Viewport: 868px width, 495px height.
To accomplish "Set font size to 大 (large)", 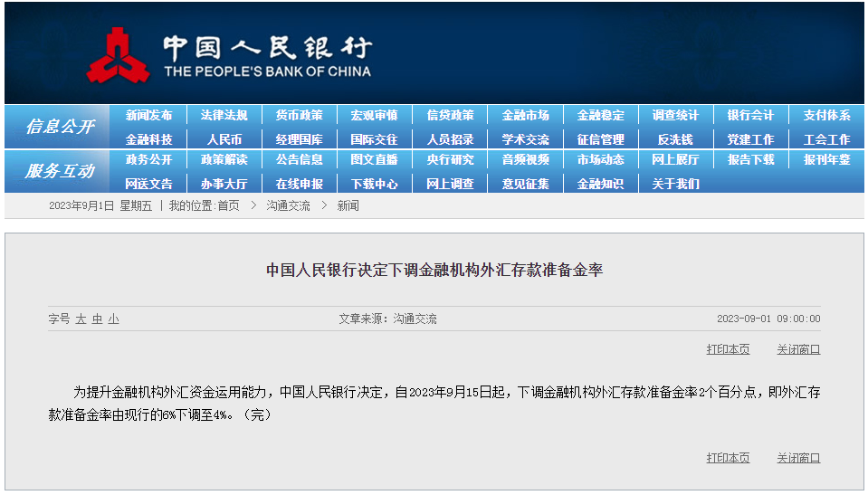I will [81, 319].
